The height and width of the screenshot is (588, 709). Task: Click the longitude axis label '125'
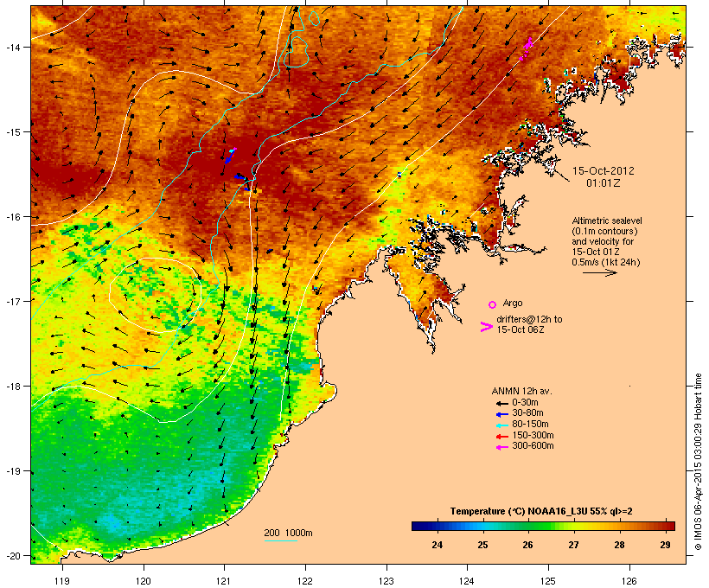click(x=548, y=581)
